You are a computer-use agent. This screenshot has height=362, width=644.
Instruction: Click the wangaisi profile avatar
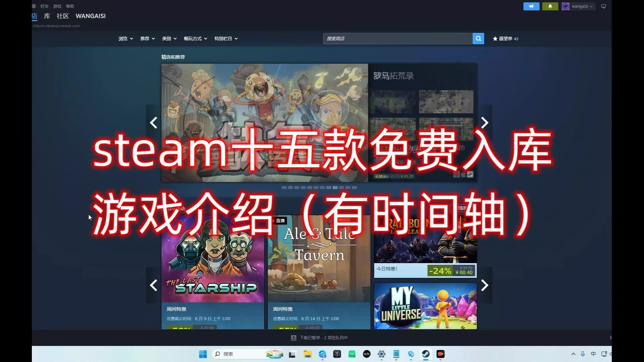coord(566,6)
